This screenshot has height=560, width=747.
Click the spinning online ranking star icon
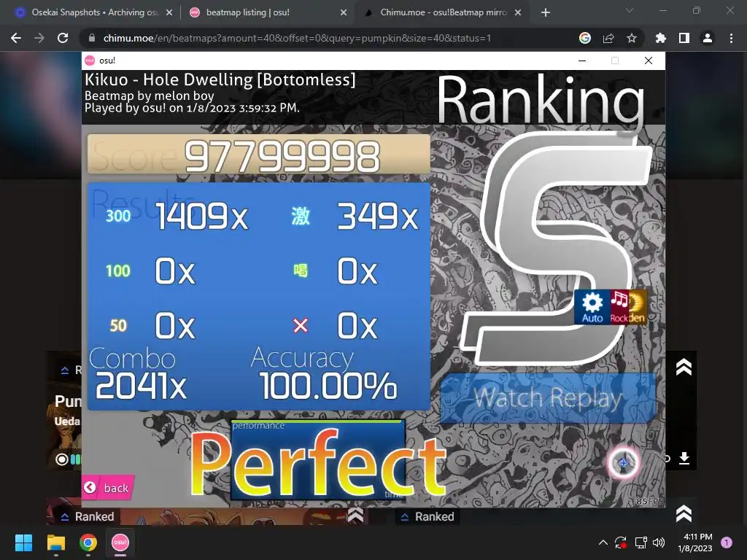623,462
